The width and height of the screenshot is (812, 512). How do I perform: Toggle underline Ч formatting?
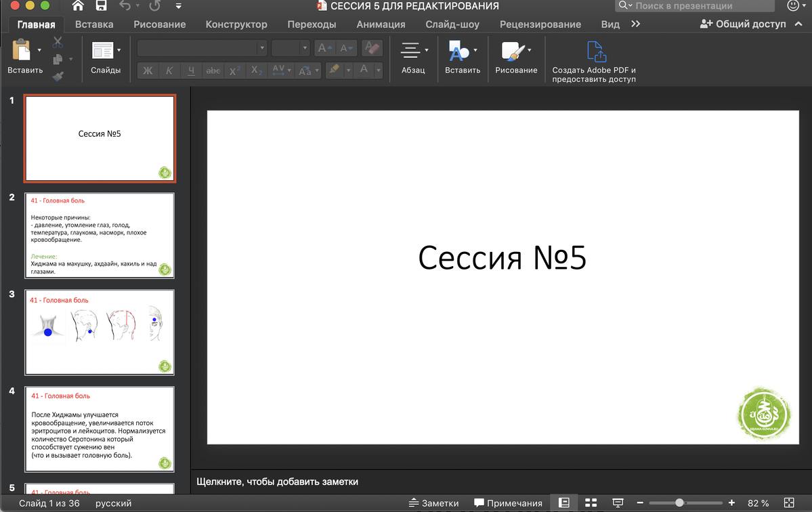[x=191, y=70]
